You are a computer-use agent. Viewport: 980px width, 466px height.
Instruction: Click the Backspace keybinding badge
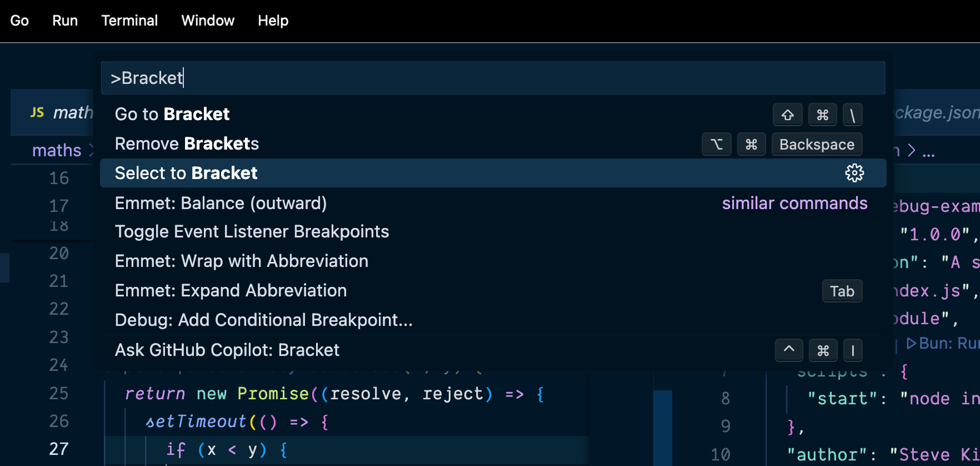click(x=816, y=144)
